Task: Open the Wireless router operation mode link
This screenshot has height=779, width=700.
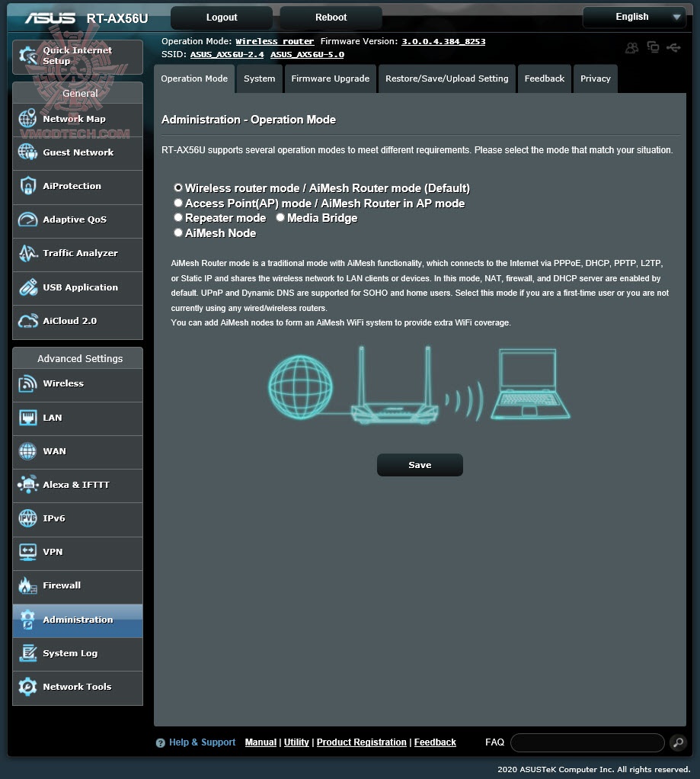Action: pyautogui.click(x=274, y=41)
